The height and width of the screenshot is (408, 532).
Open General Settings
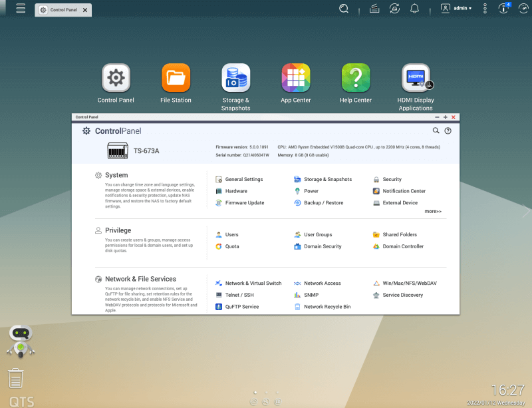tap(239, 179)
